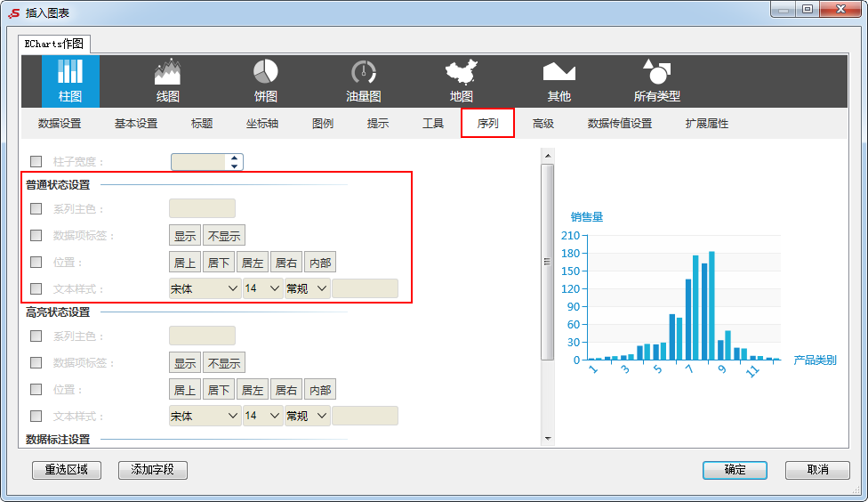Enable 位置 checkbox under 普通状态设置

click(36, 262)
